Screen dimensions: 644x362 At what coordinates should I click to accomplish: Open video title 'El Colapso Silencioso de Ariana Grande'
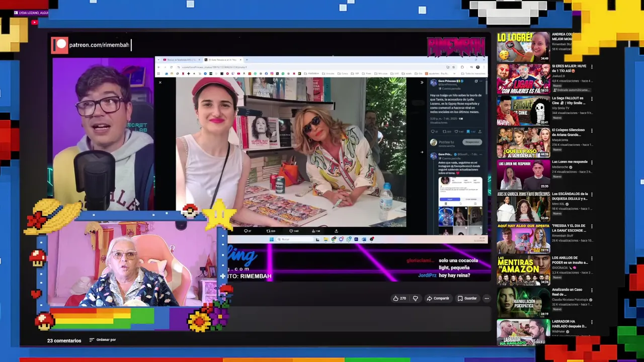click(x=569, y=132)
